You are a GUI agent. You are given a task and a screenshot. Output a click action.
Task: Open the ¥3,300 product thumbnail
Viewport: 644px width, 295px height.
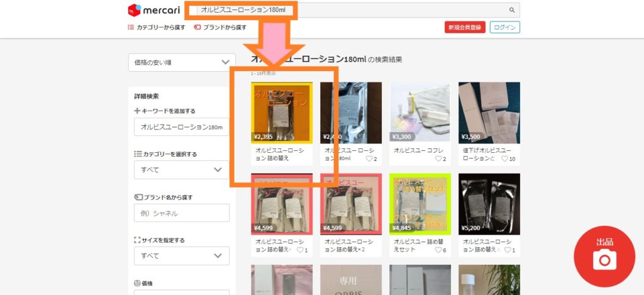tap(420, 113)
